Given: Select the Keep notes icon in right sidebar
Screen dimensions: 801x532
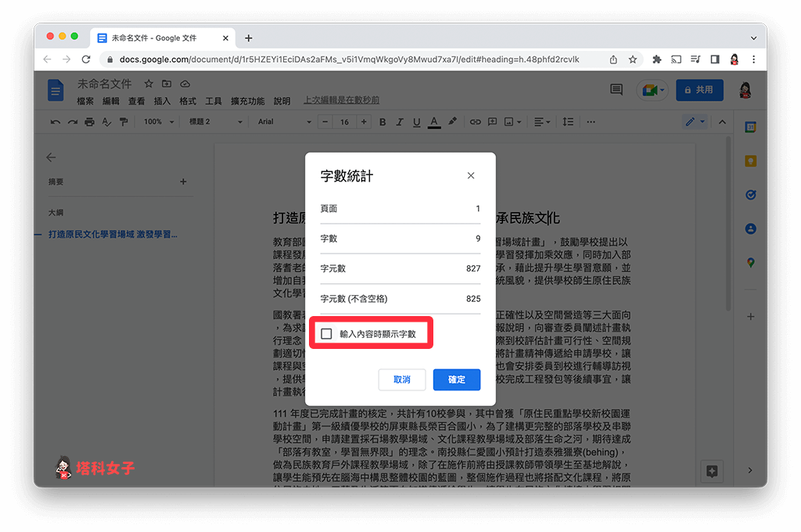Looking at the screenshot, I should tap(750, 160).
